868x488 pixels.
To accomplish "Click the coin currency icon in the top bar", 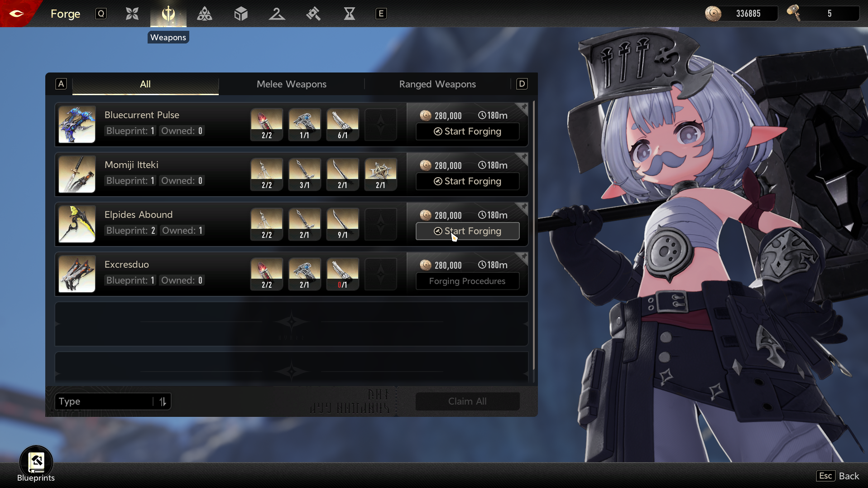I will tap(713, 14).
